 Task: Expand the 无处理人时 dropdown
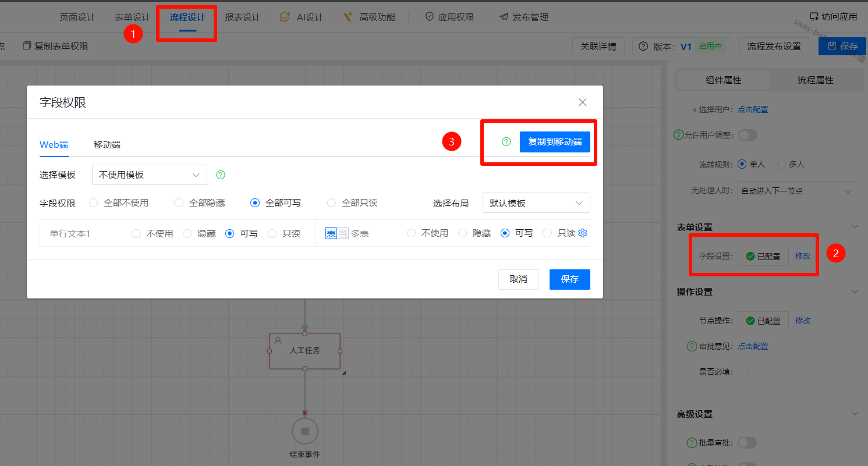pos(798,191)
